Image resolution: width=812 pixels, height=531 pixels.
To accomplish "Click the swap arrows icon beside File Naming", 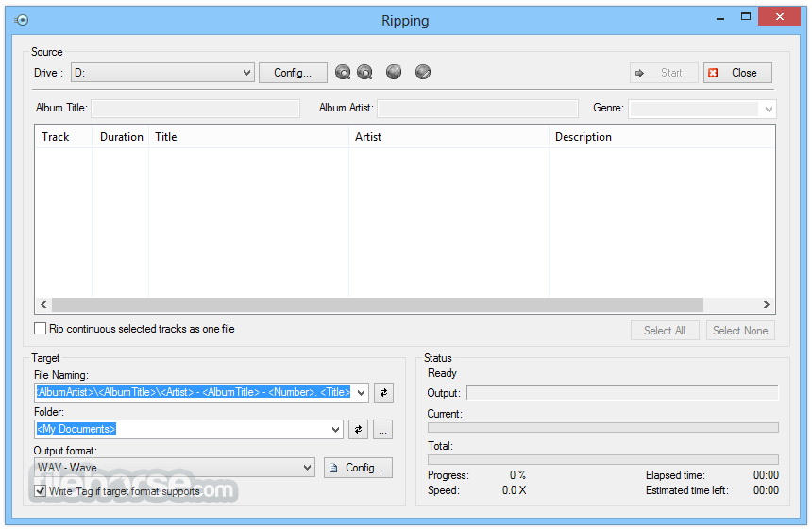I will [x=383, y=393].
